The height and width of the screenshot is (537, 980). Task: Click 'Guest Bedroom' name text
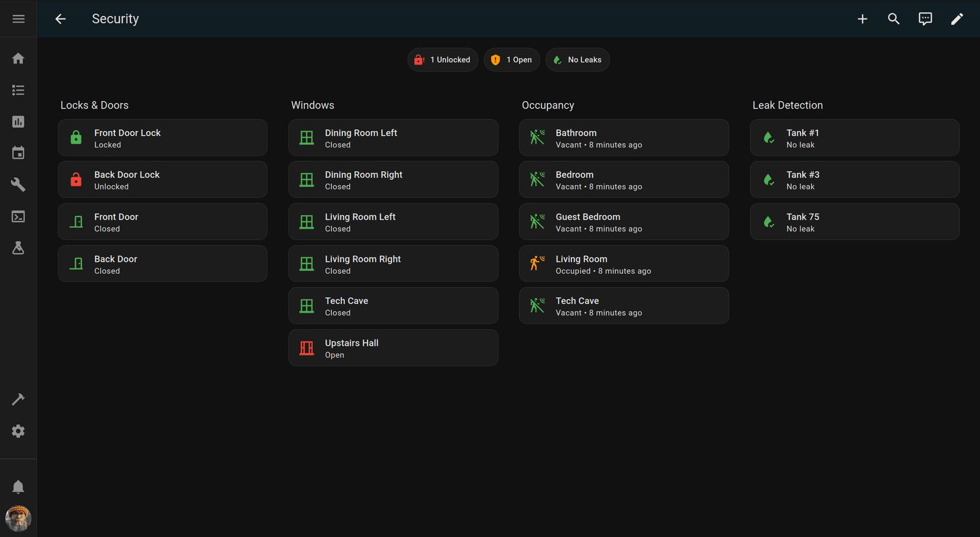(588, 217)
